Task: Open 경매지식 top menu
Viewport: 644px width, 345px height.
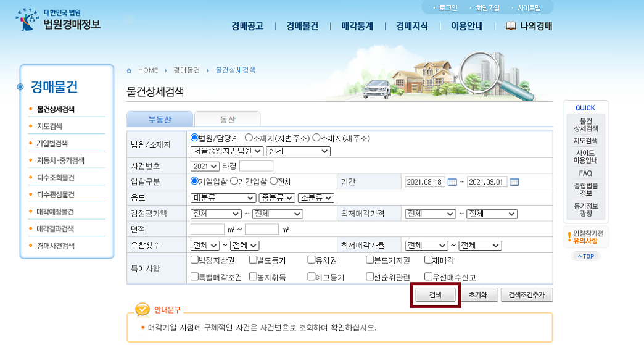Action: coord(412,27)
